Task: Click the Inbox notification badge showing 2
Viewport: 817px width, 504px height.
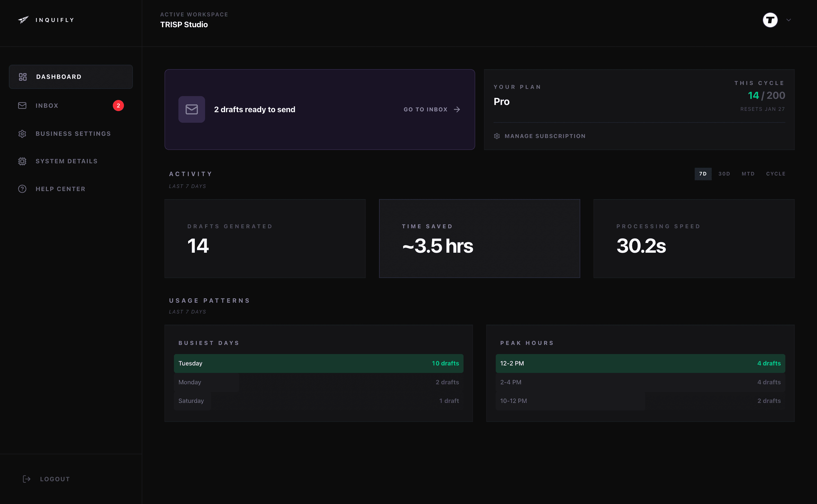Action: (x=118, y=105)
